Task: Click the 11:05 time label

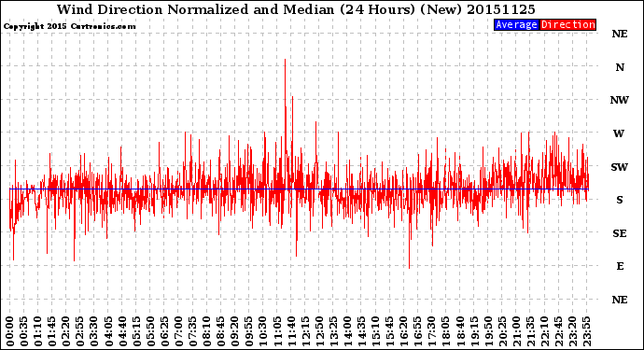Action: [x=277, y=331]
